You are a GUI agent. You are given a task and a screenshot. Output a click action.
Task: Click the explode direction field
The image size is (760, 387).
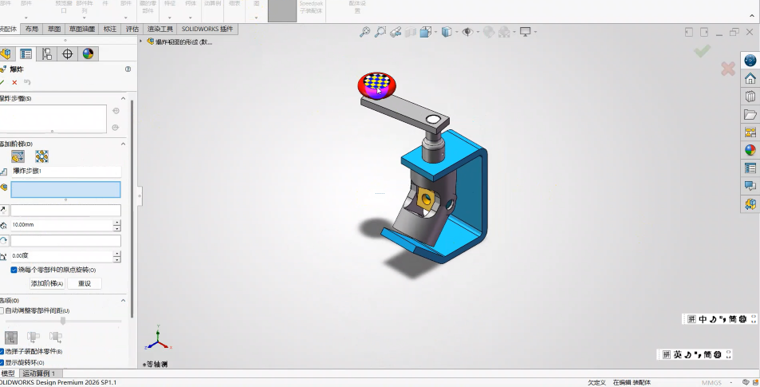click(x=66, y=210)
